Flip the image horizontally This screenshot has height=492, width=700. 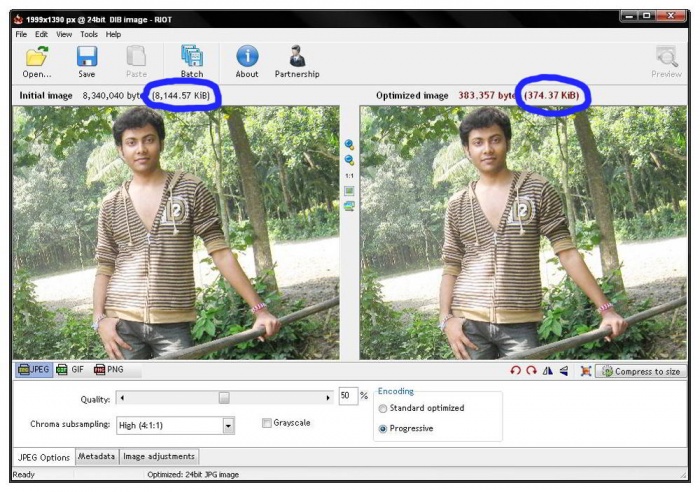(x=547, y=371)
